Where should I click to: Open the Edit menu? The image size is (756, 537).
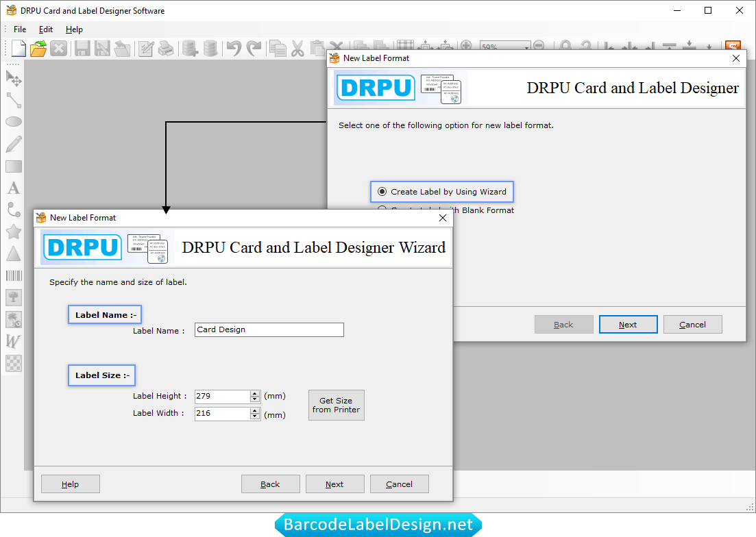[x=46, y=29]
